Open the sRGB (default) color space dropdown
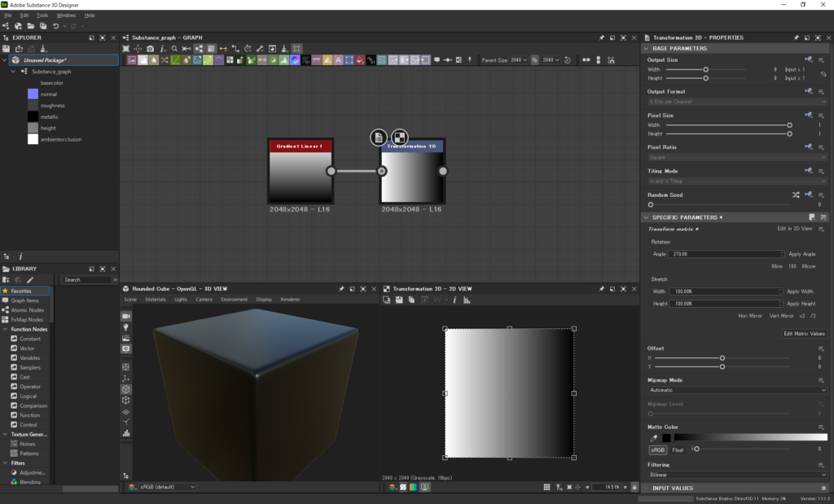 click(x=167, y=487)
